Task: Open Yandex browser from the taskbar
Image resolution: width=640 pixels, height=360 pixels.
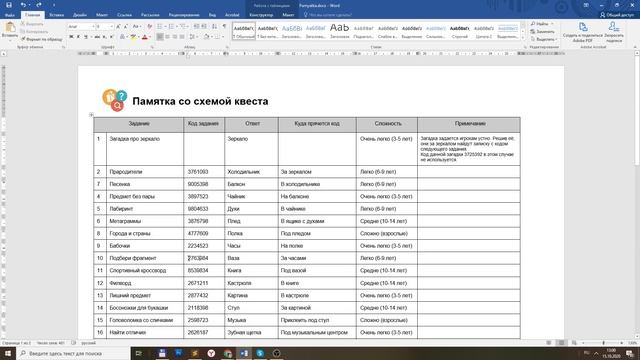Action: pyautogui.click(x=211, y=353)
